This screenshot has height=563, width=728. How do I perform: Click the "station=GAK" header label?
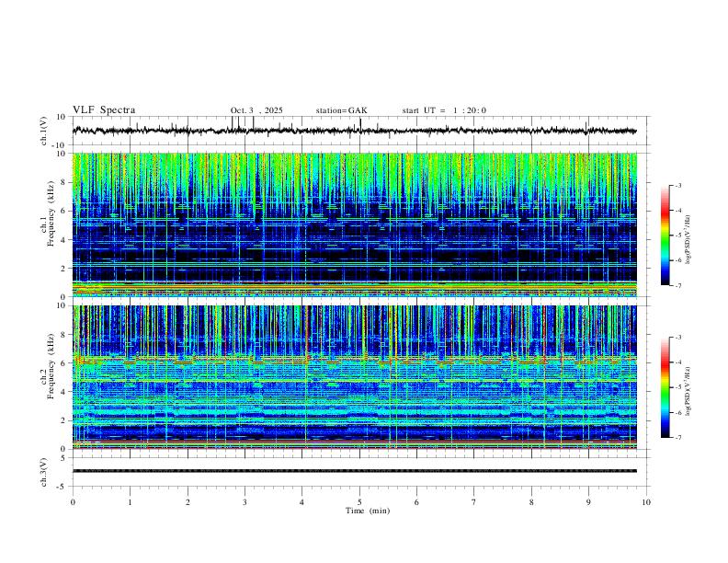(x=341, y=110)
